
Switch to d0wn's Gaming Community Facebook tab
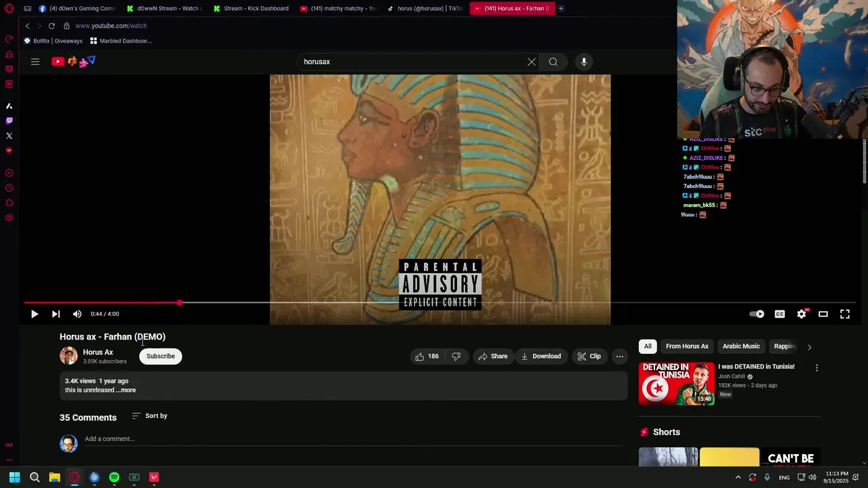pos(77,8)
